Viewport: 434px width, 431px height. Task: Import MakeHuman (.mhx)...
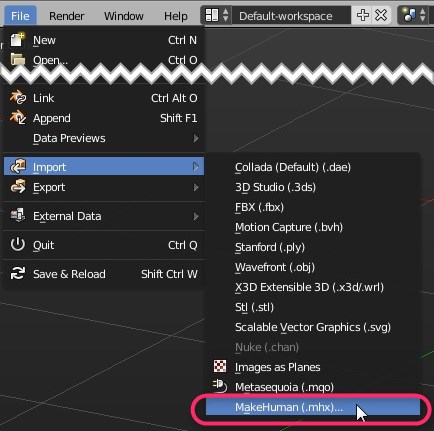313,407
